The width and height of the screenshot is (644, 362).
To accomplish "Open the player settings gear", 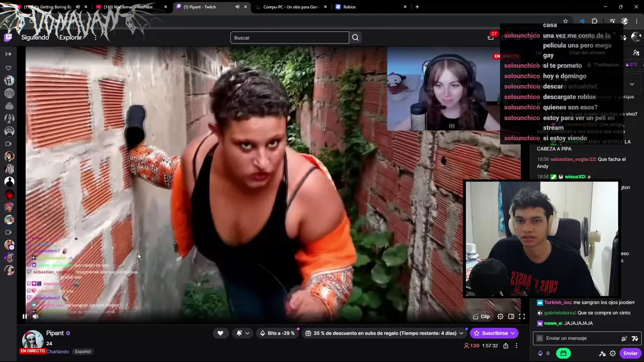I will pos(500,316).
